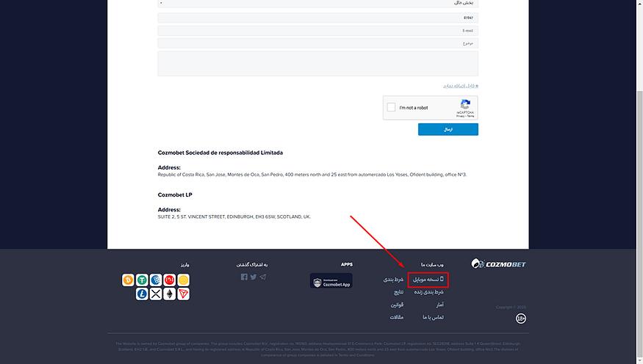The image size is (643, 364).
Task: Focus the موضوع subject input field
Action: tap(317, 43)
